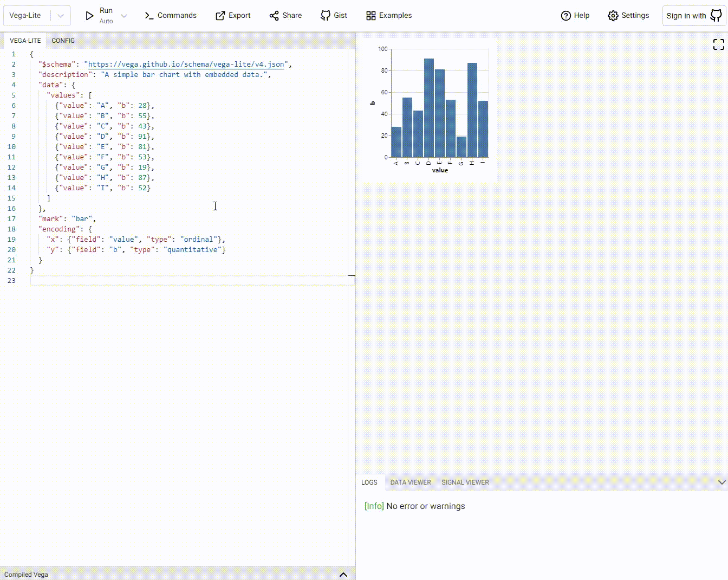728x580 pixels.
Task: Select the DATA VIEWER tab
Action: click(411, 482)
